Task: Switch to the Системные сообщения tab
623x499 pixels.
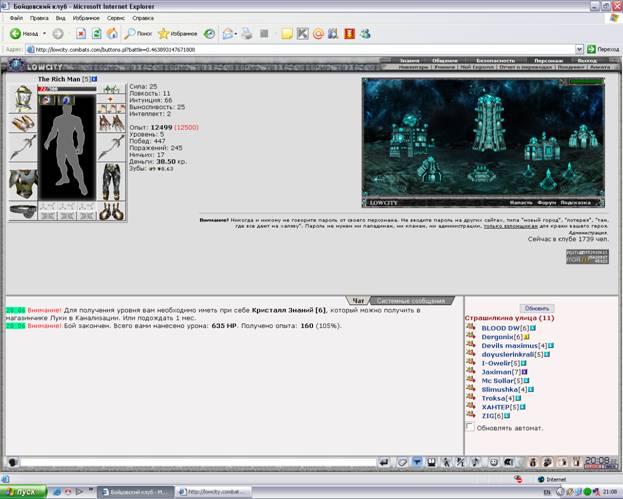Action: pyautogui.click(x=411, y=301)
